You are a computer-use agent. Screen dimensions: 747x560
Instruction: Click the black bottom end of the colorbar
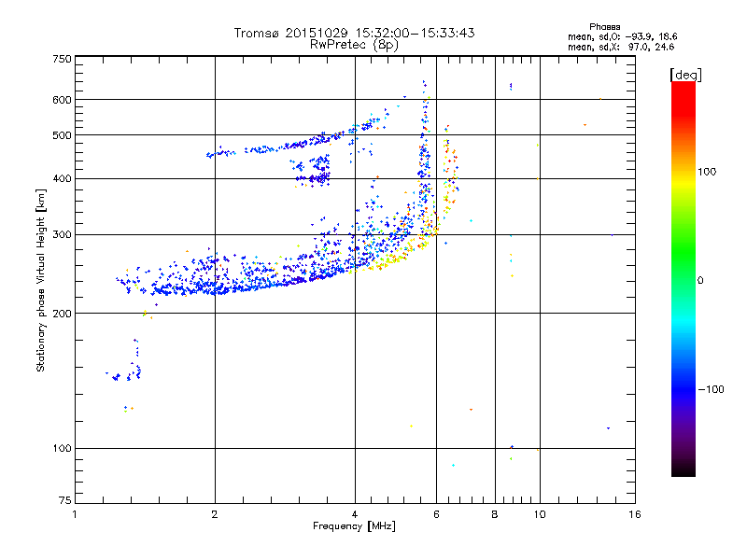pyautogui.click(x=684, y=469)
